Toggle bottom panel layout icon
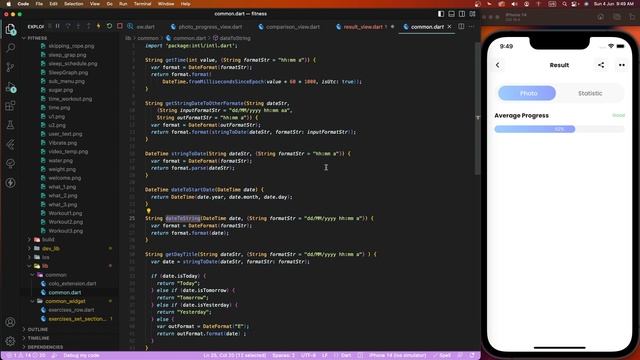This screenshot has height=360, width=640. 451,14
